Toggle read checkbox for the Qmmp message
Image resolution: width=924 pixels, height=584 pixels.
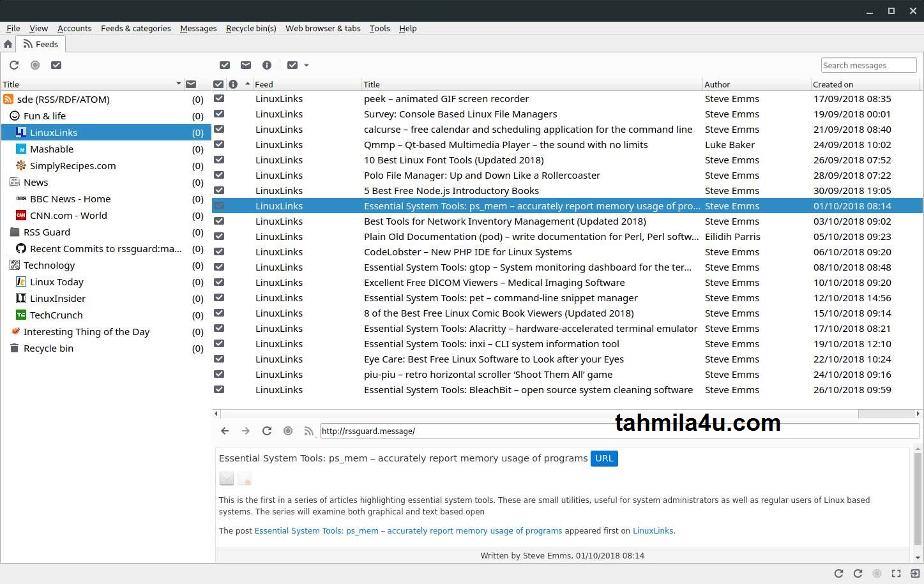point(219,144)
